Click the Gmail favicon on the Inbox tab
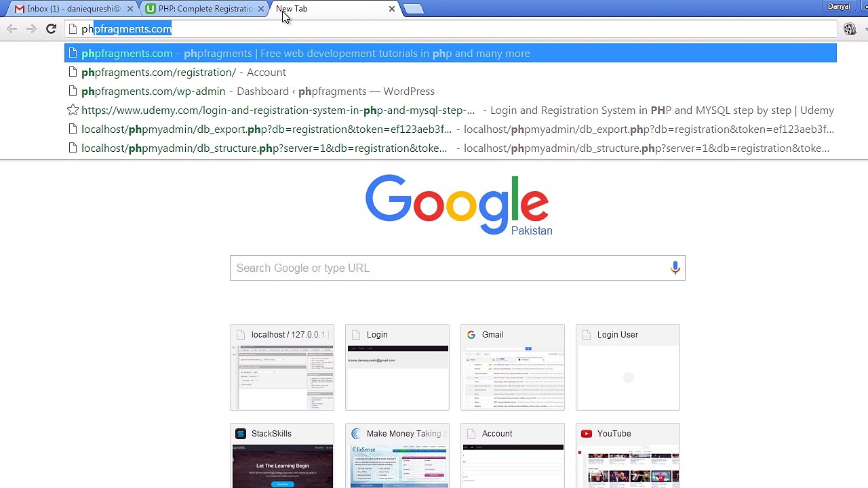The width and height of the screenshot is (868, 488). tap(20, 9)
